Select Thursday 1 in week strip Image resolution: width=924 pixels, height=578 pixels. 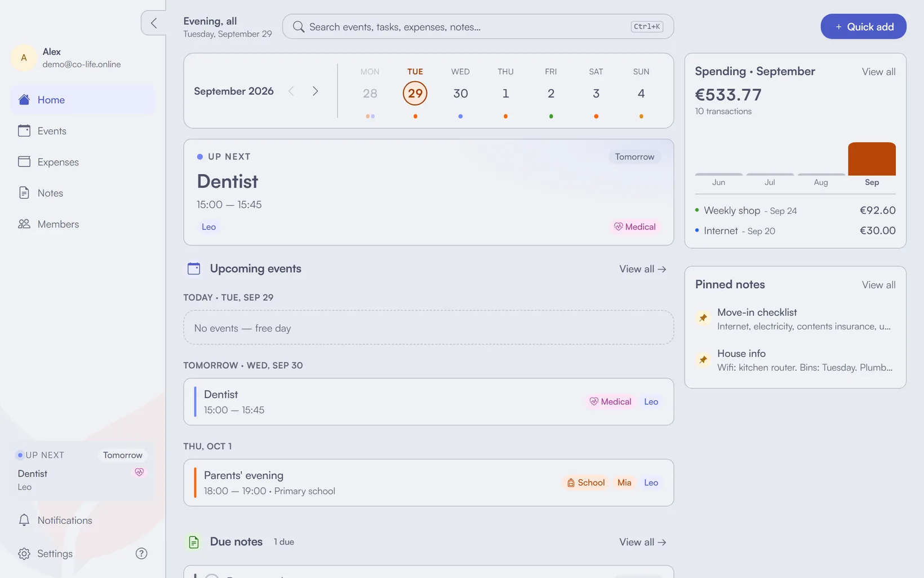pyautogui.click(x=505, y=93)
